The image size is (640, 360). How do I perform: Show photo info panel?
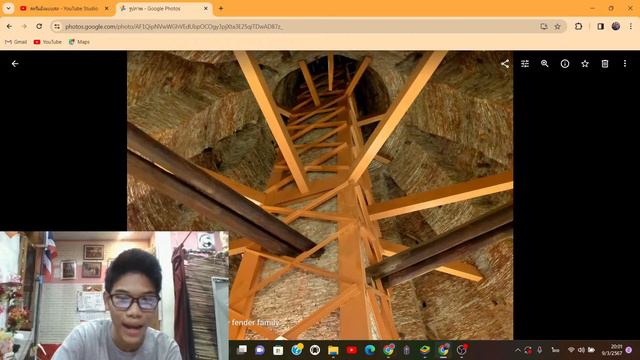coord(565,64)
